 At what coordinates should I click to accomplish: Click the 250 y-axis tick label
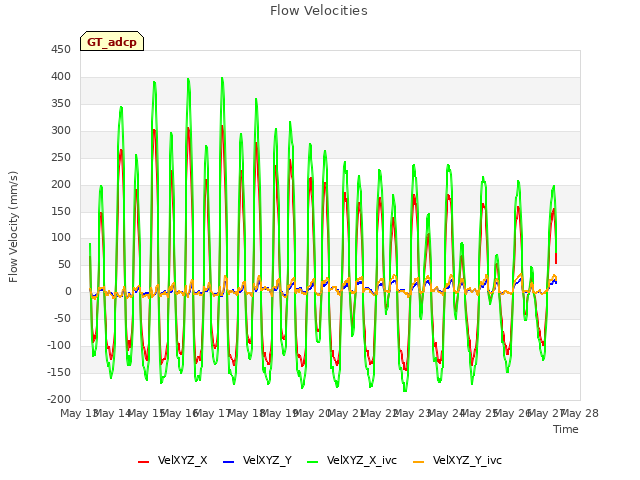point(61,158)
